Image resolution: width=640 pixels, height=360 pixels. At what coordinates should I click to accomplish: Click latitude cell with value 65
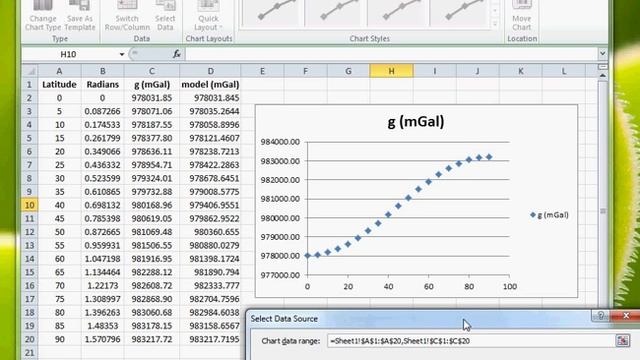59,272
